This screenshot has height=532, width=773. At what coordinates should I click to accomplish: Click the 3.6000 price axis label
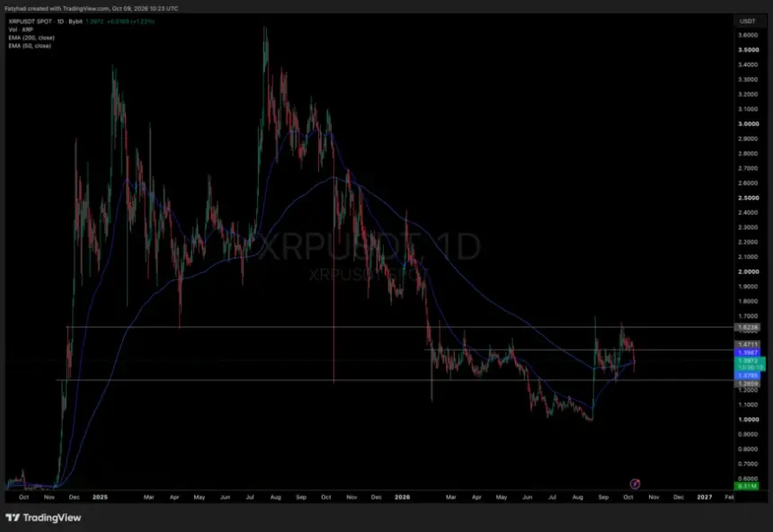[748, 35]
